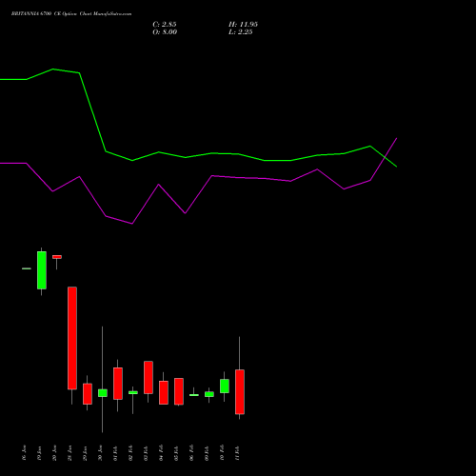Click the 05 Feb date label

coord(177,453)
